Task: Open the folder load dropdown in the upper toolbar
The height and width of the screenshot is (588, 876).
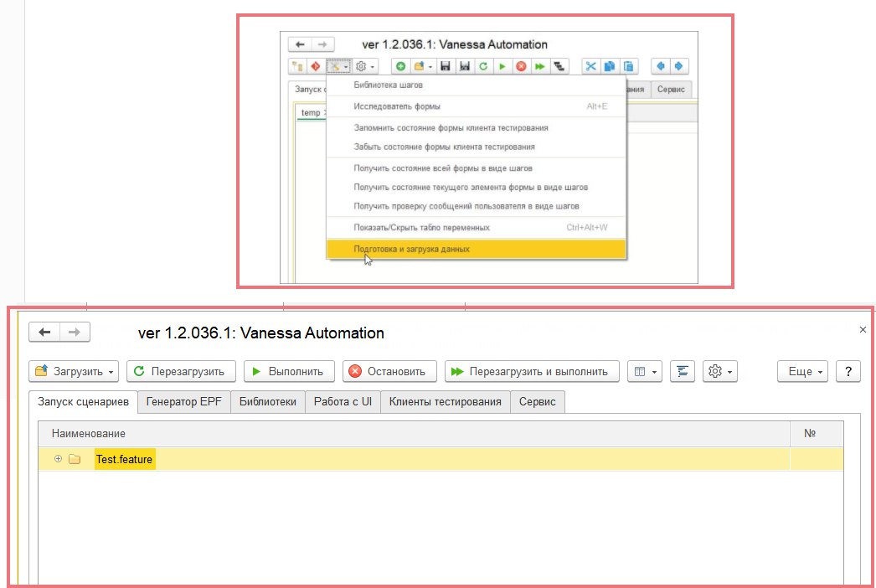Action: click(423, 66)
